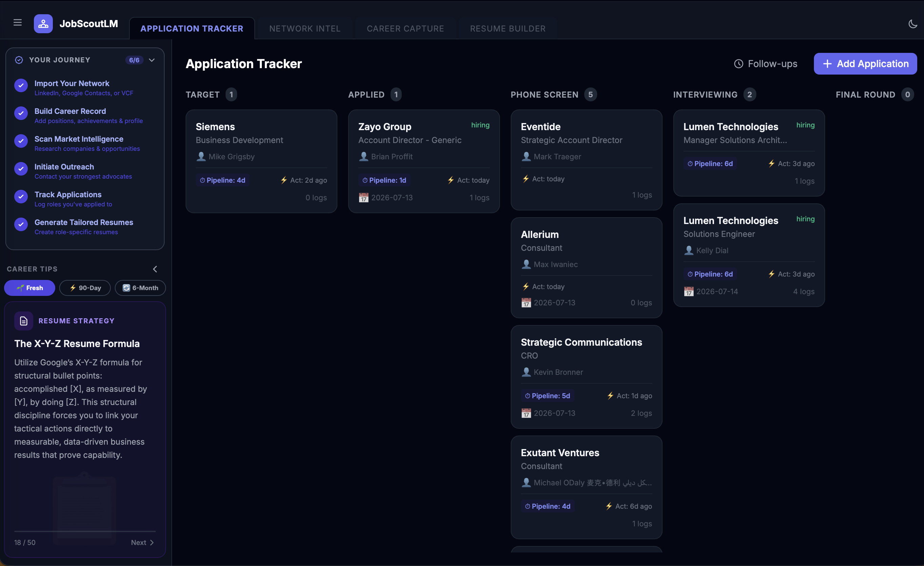Click Max Iwaniec contact person icon
The width and height of the screenshot is (924, 566).
(x=526, y=264)
